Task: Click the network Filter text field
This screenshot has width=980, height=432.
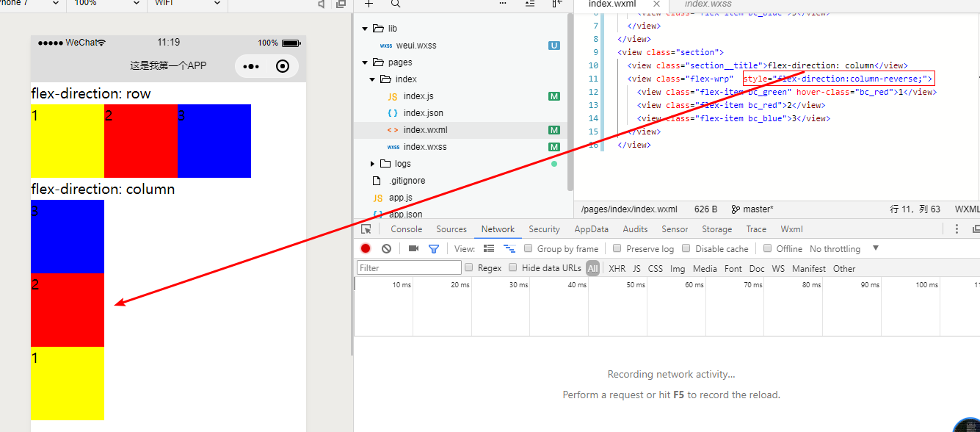Action: (x=409, y=268)
